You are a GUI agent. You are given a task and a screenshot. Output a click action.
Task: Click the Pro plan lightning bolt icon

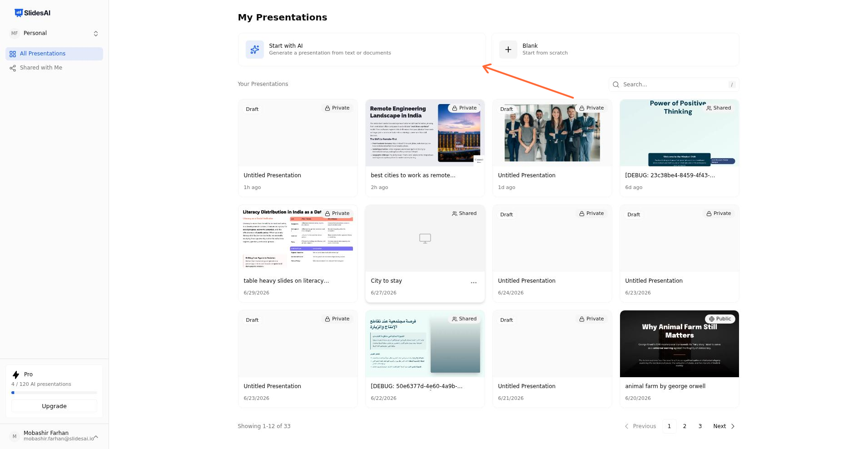point(16,374)
